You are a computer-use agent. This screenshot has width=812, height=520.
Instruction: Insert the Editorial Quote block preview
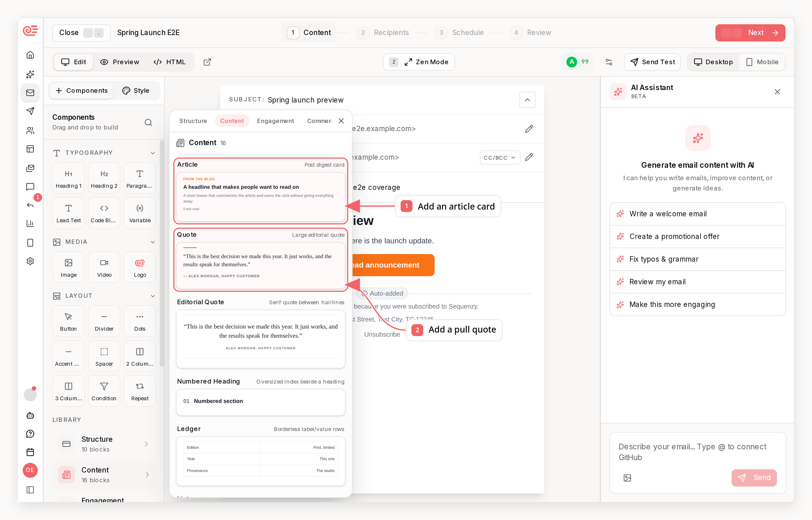[260, 339]
